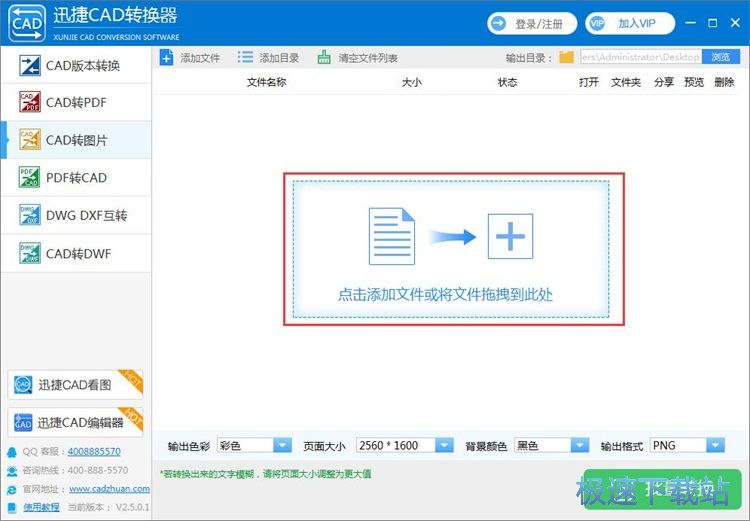Click the 咨询热线 400-888-5570 text

[75, 470]
